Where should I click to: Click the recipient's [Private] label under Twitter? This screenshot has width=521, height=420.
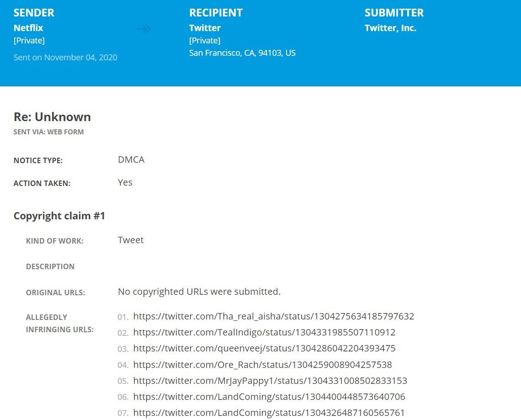(205, 41)
